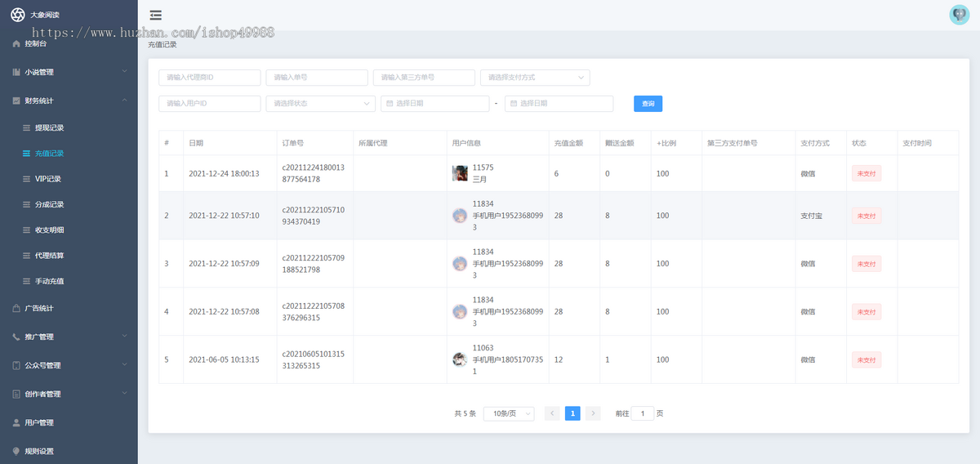This screenshot has width=980, height=464.
Task: Open the 手动充值 submenu item
Action: 69,281
